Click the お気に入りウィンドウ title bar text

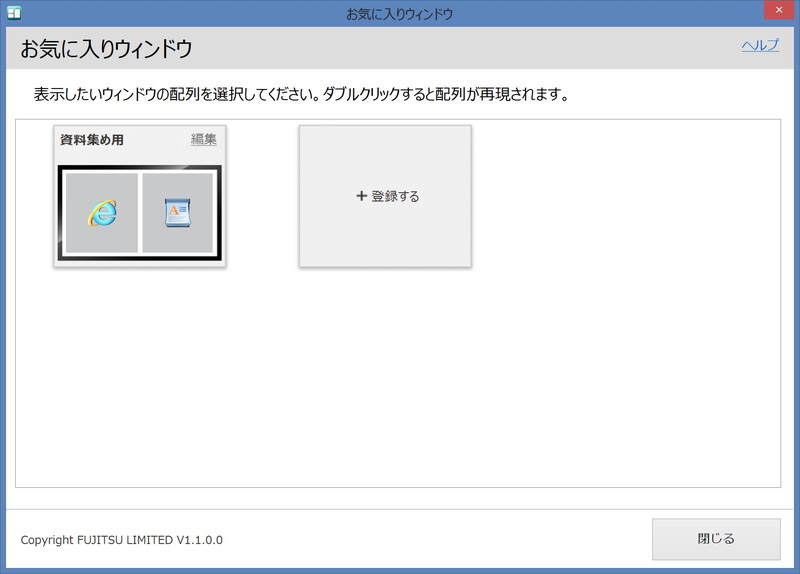[x=399, y=13]
